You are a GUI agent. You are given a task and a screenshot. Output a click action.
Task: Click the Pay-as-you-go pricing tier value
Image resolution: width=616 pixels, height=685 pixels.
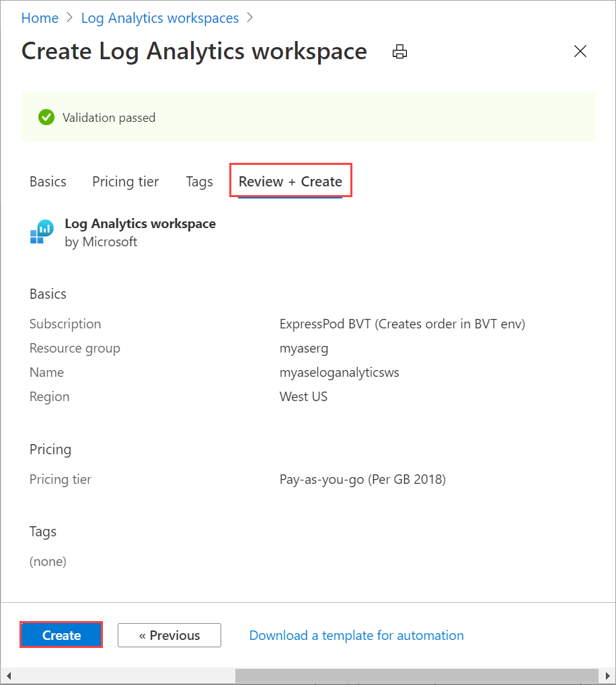tap(362, 479)
